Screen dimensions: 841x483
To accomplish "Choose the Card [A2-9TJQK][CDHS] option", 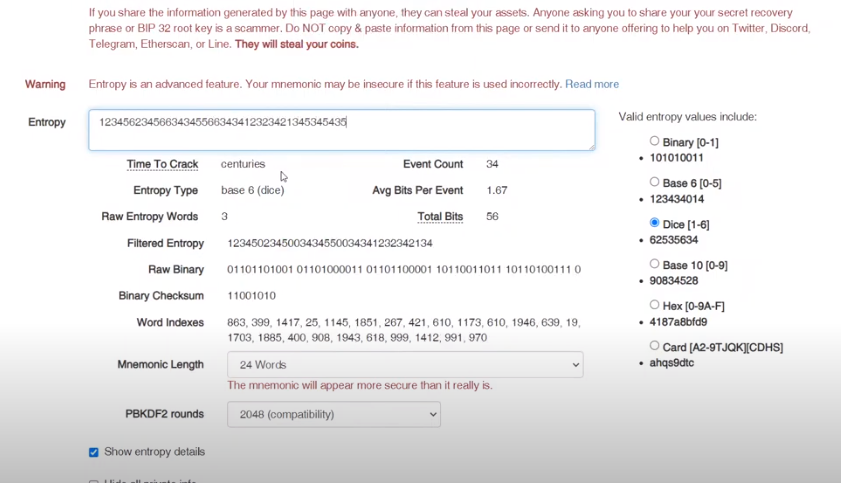I will 655,346.
